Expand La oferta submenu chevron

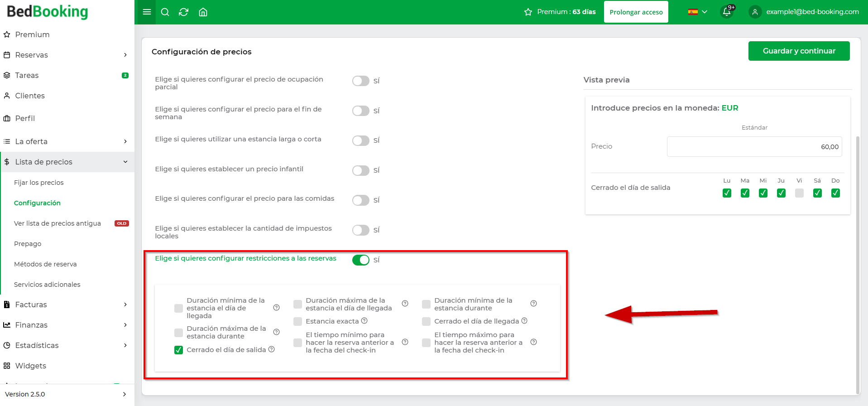pos(125,141)
